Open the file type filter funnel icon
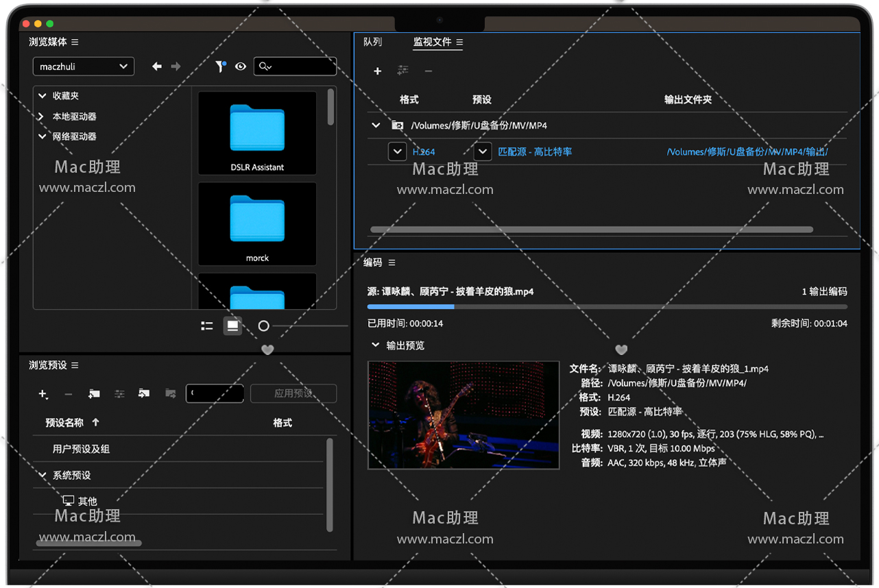The height and width of the screenshot is (588, 879). pos(220,66)
